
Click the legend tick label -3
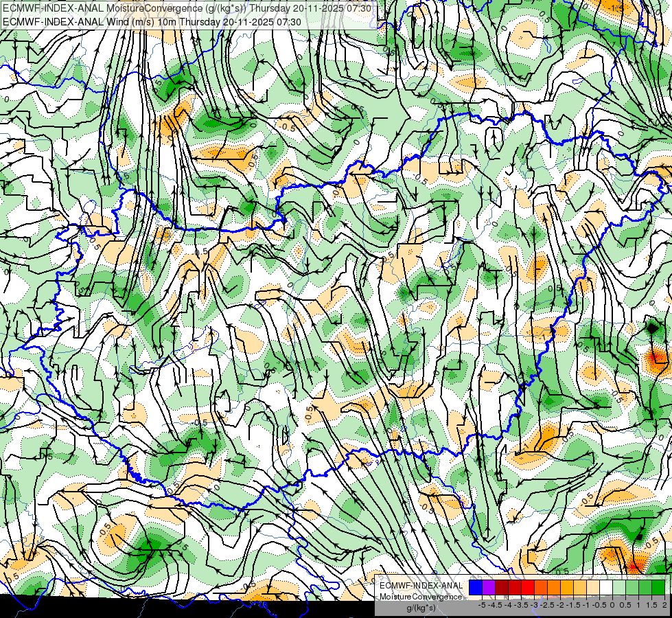click(535, 605)
